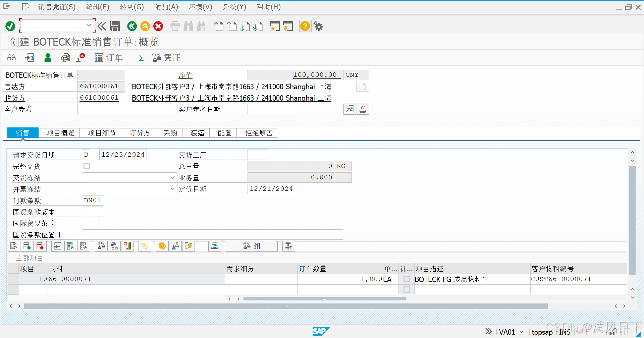This screenshot has height=338, width=644.
Task: Click the green person partner icon
Action: point(48,58)
